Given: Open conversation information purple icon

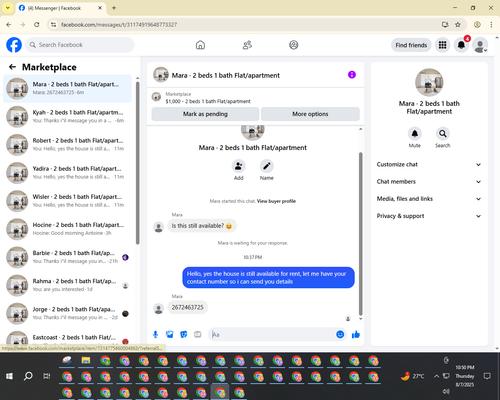Looking at the screenshot, I should tap(352, 75).
